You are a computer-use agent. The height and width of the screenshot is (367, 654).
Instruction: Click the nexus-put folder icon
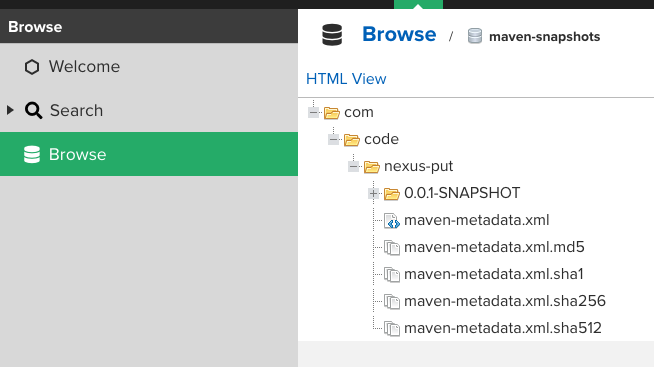click(x=372, y=167)
